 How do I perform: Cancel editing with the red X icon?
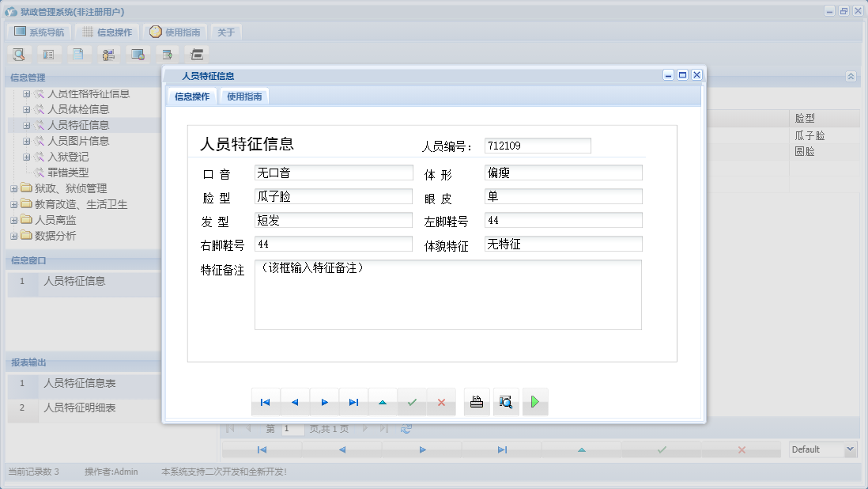(441, 401)
